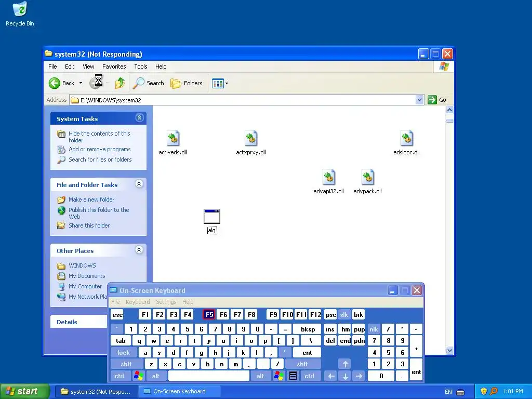Toggle the right shft key

pyautogui.click(x=302, y=364)
